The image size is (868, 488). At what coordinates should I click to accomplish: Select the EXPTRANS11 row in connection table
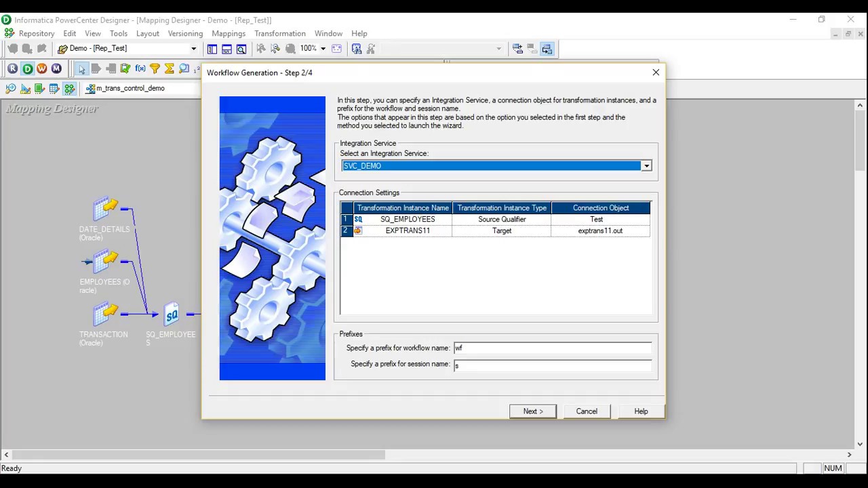(x=495, y=231)
